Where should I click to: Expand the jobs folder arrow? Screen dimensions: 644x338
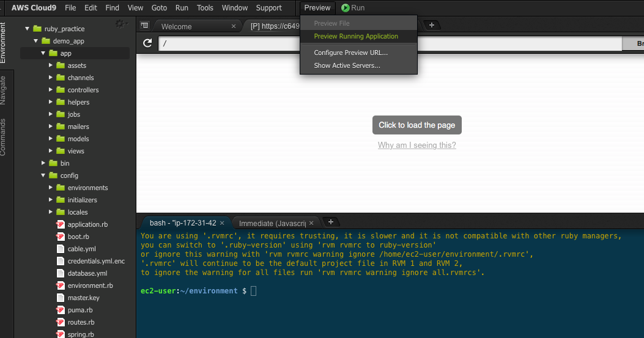(x=51, y=114)
